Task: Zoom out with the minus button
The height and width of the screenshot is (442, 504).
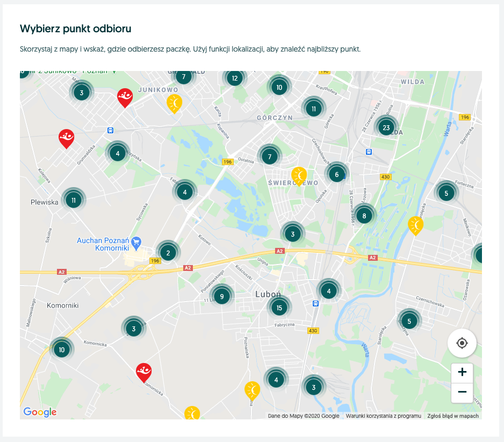Action: tap(462, 392)
